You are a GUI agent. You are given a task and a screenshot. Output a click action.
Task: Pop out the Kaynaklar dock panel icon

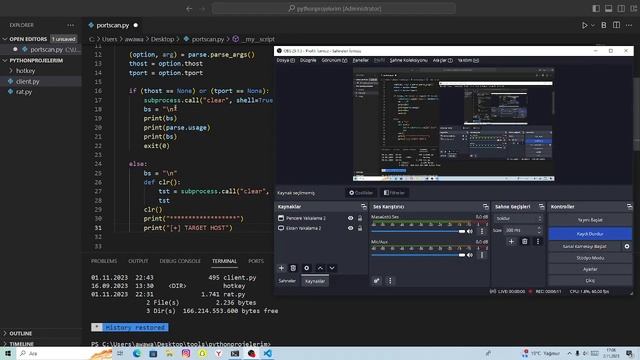[364, 207]
